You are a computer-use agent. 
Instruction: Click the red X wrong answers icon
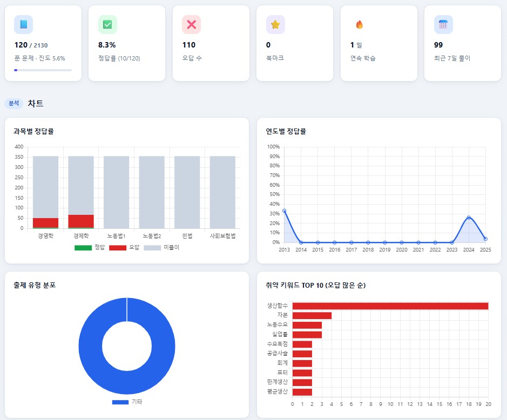click(x=192, y=25)
